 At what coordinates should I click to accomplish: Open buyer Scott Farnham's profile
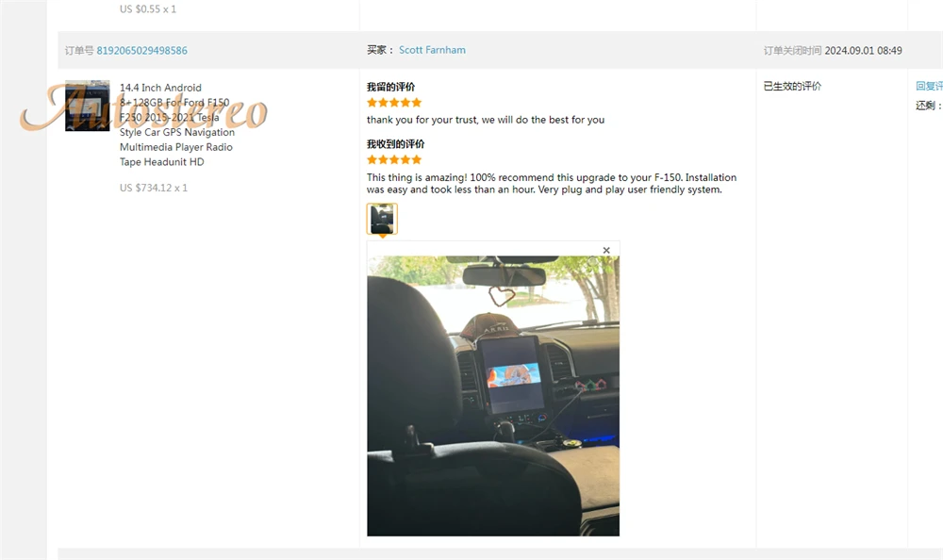pyautogui.click(x=432, y=50)
